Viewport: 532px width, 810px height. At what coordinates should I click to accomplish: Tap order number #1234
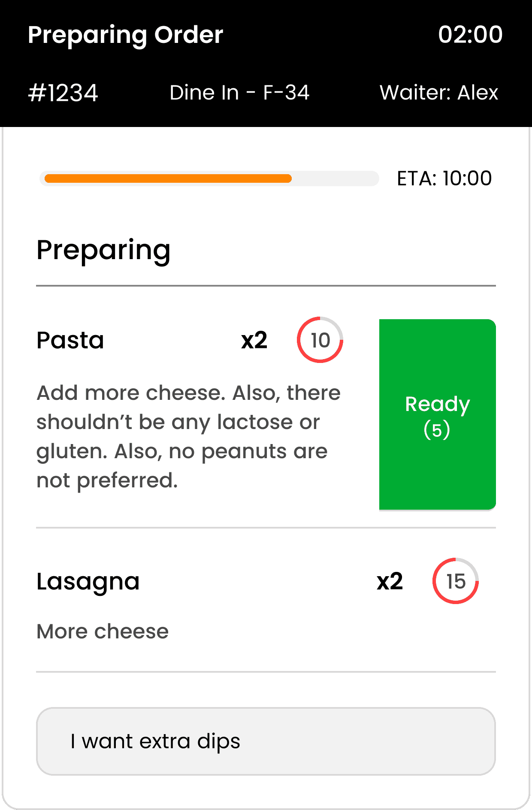tap(63, 93)
